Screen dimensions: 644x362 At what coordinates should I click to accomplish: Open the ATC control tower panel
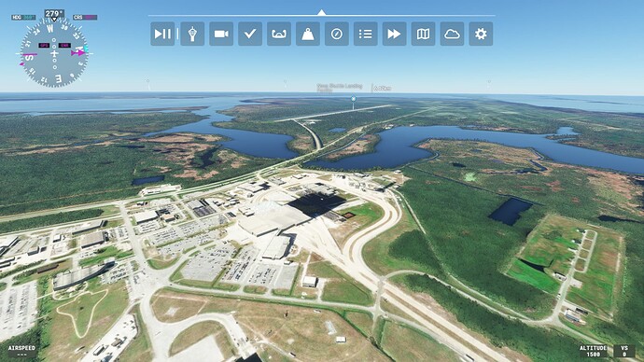pyautogui.click(x=192, y=34)
